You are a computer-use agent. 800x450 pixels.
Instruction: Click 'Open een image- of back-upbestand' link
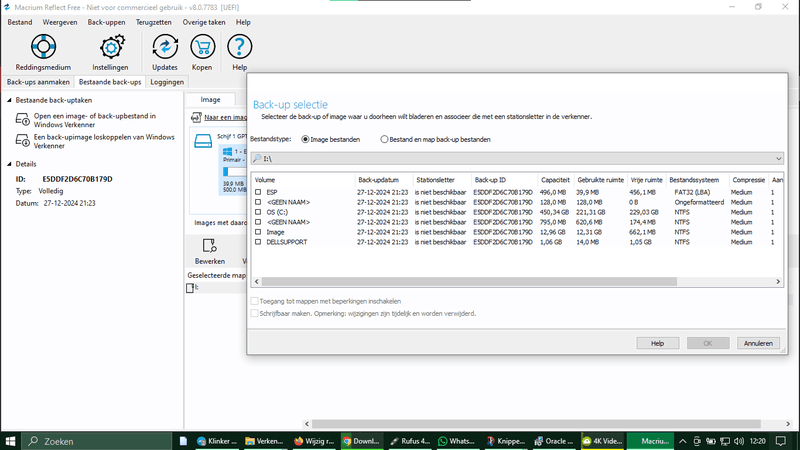pos(95,120)
